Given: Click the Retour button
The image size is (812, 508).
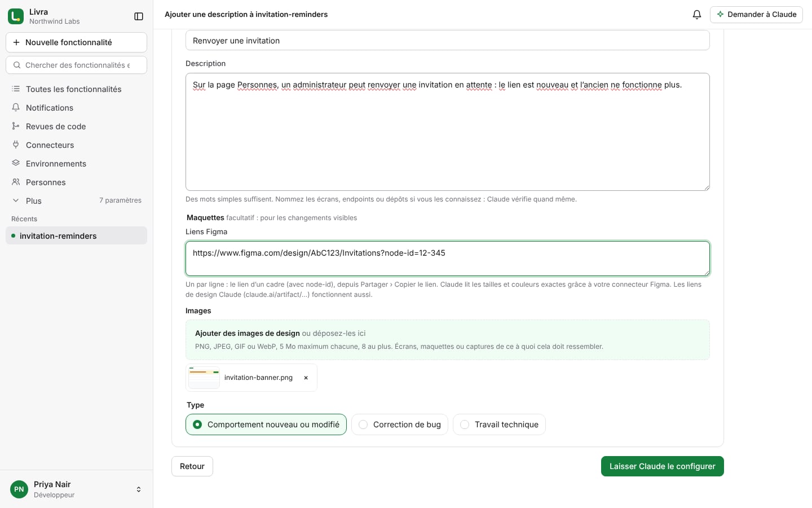Looking at the screenshot, I should (x=192, y=466).
